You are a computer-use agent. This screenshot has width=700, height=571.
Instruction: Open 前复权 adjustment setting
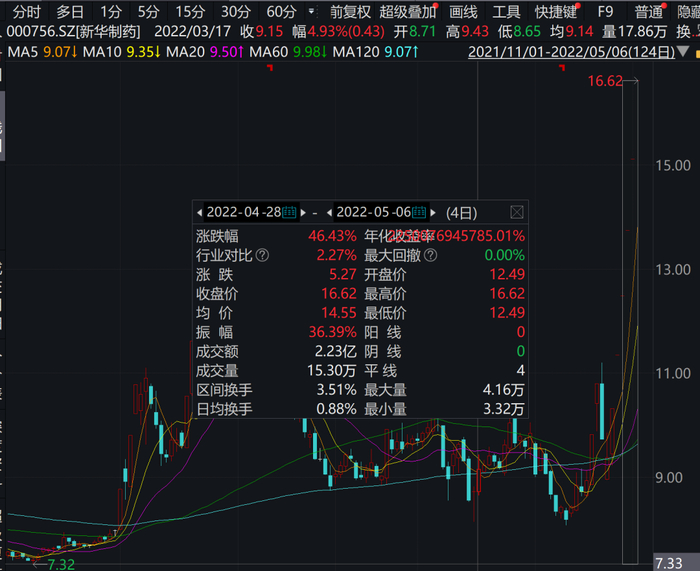[x=350, y=12]
